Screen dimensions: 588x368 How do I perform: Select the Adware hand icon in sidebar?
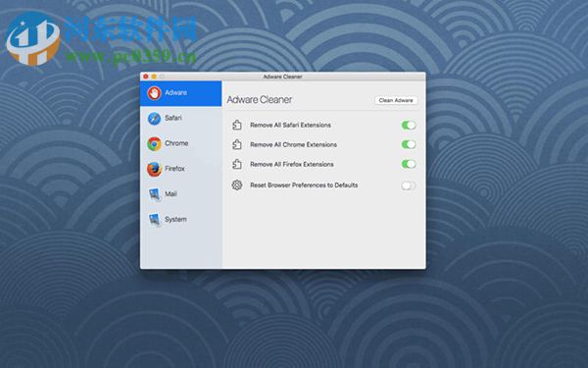point(154,93)
